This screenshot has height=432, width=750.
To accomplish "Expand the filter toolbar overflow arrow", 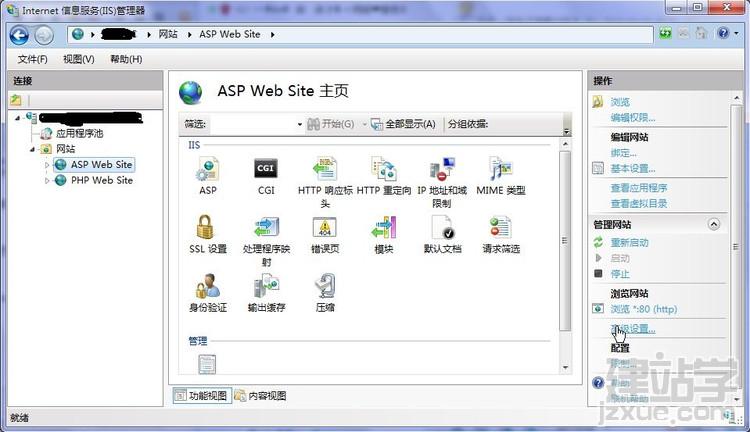I will click(x=567, y=132).
